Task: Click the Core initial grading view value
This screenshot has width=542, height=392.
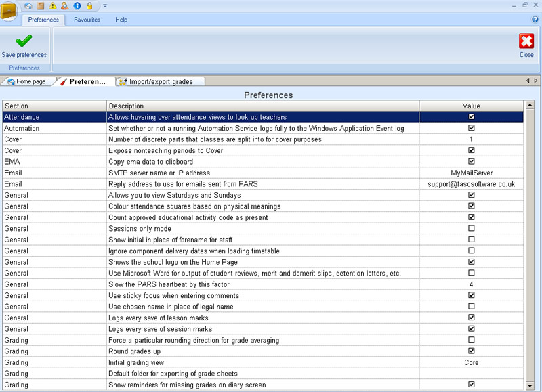Action: 472,362
